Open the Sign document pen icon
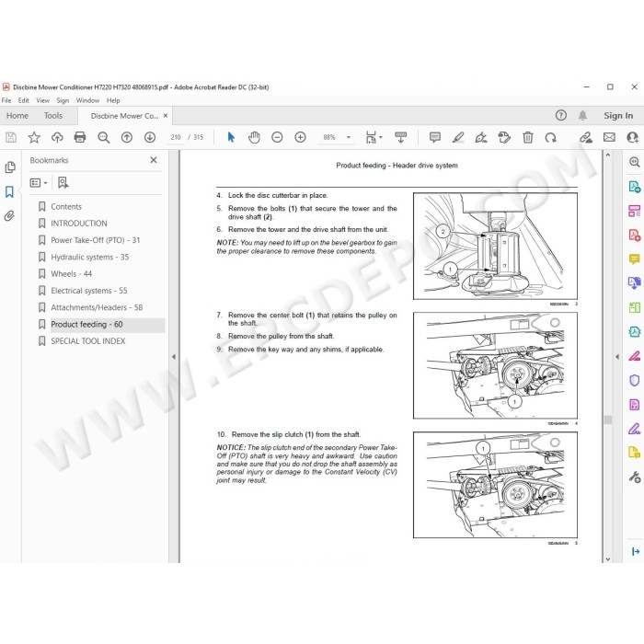Viewport: 644px width, 644px height. 481,137
